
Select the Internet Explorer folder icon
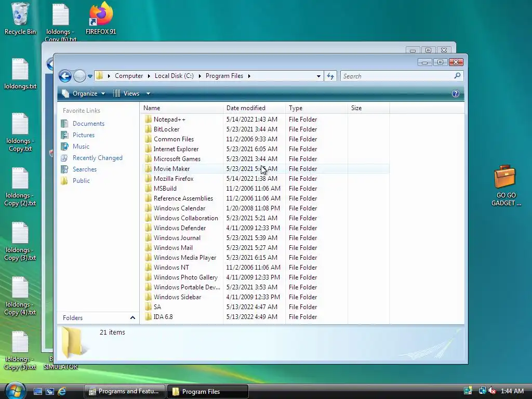tap(148, 149)
